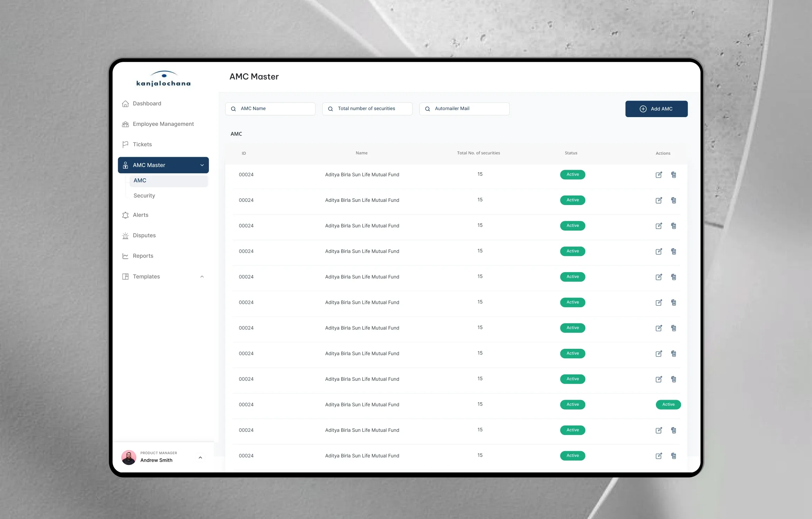Click Andrew Smith's avatar photo
Image resolution: width=812 pixels, height=519 pixels.
point(129,457)
